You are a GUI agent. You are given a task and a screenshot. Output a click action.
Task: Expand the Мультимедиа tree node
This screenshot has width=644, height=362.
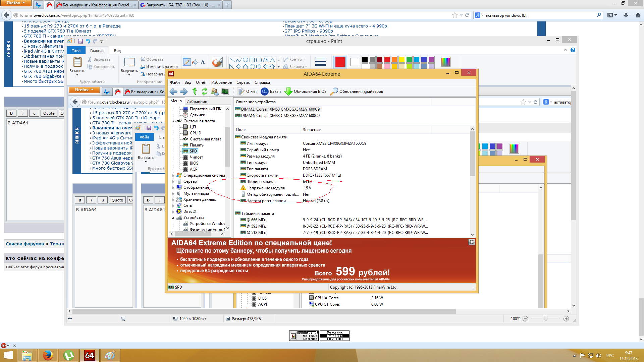click(173, 193)
